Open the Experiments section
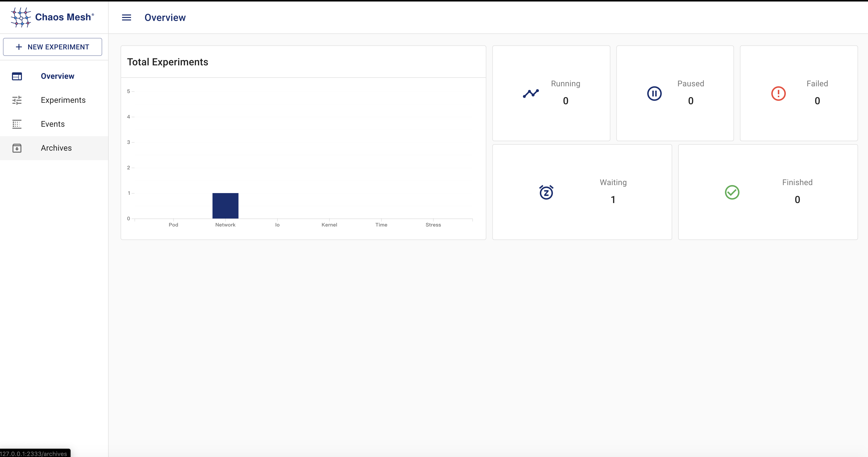This screenshot has width=868, height=457. click(63, 100)
